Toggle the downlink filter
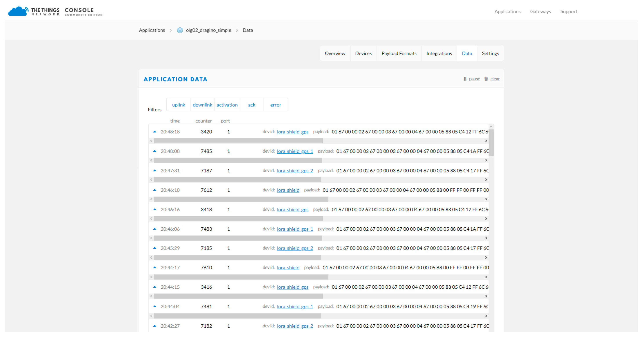 tap(202, 105)
